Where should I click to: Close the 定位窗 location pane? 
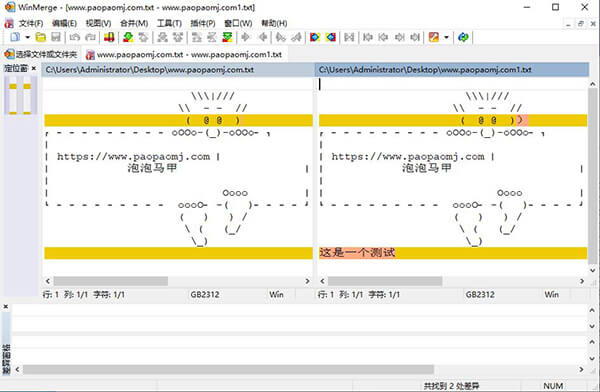[34, 69]
